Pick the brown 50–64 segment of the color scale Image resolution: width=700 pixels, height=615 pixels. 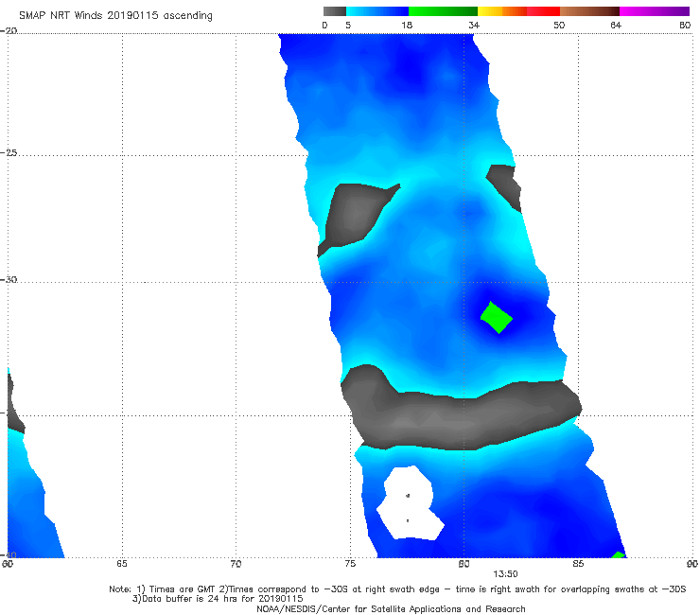pos(589,11)
